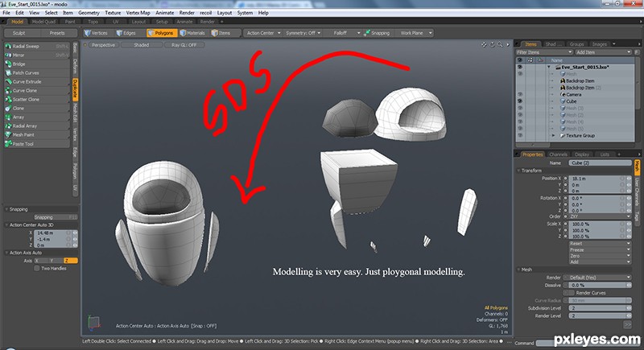Image resolution: width=644 pixels, height=350 pixels.
Task: Choose the Scatter Clone tool
Action: coord(36,99)
